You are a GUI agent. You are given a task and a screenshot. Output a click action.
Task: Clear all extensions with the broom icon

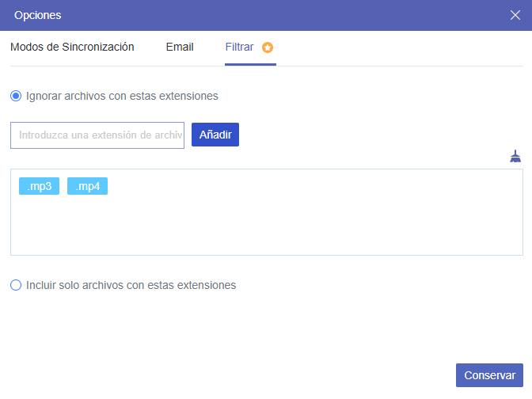515,156
